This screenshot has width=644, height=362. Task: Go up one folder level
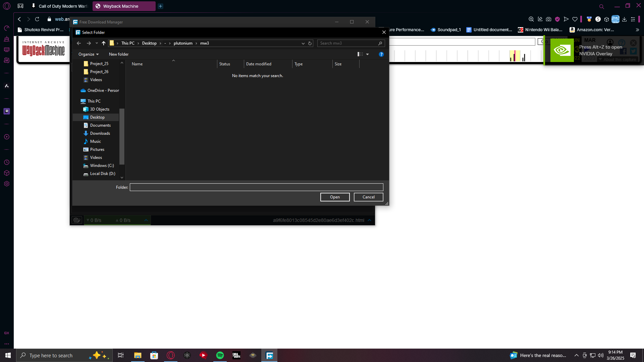[104, 43]
